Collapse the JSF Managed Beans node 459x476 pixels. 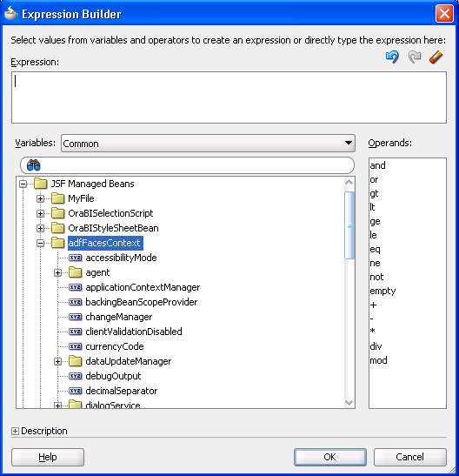click(x=23, y=184)
